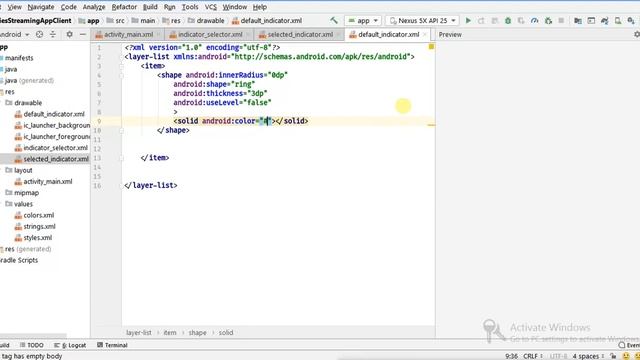640x360 pixels.
Task: Select activity_main.xml under layout
Action: pyautogui.click(x=43, y=182)
